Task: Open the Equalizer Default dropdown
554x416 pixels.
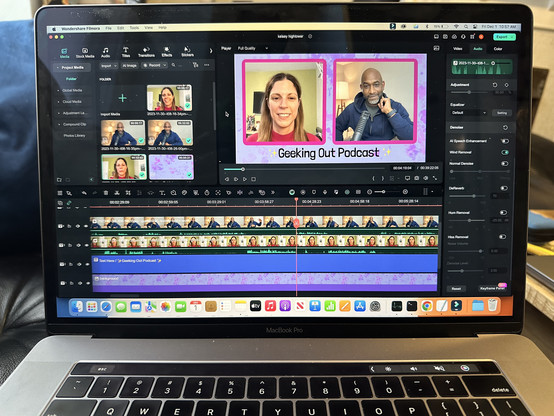Action: [x=468, y=113]
